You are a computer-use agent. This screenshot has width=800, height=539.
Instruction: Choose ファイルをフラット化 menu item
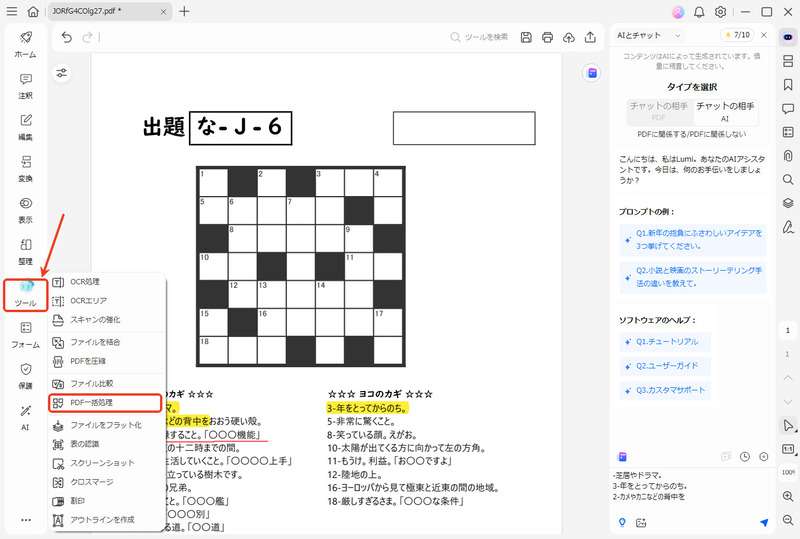click(x=108, y=425)
